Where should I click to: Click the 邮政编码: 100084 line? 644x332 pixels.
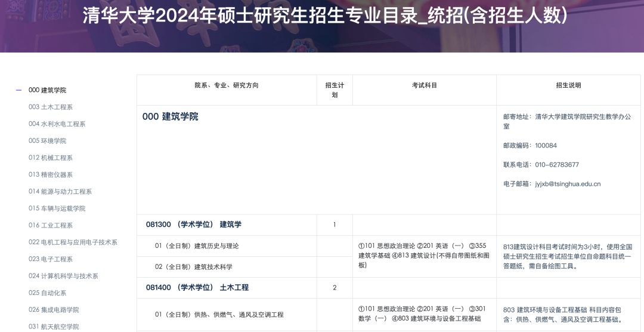pyautogui.click(x=530, y=146)
